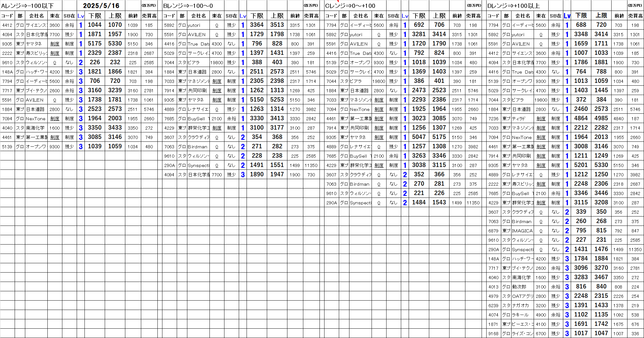The width and height of the screenshot is (644, 338).
Task: Select lower limit 1821 in A-range ハッチ・ワー row
Action: [x=95, y=72]
